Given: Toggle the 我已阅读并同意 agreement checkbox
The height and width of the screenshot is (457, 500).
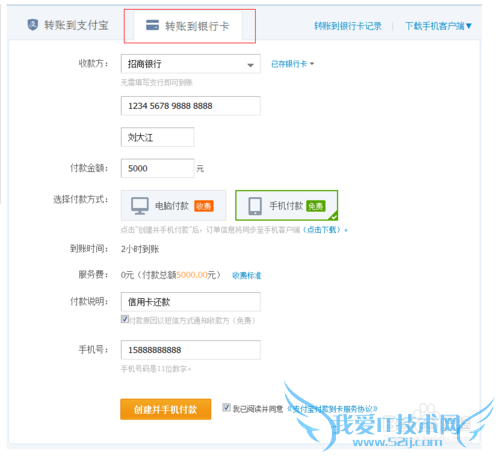Looking at the screenshot, I should pyautogui.click(x=226, y=408).
